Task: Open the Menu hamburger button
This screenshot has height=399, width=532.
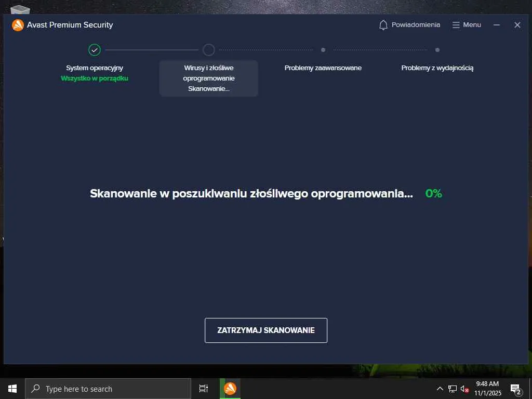Action: point(467,25)
